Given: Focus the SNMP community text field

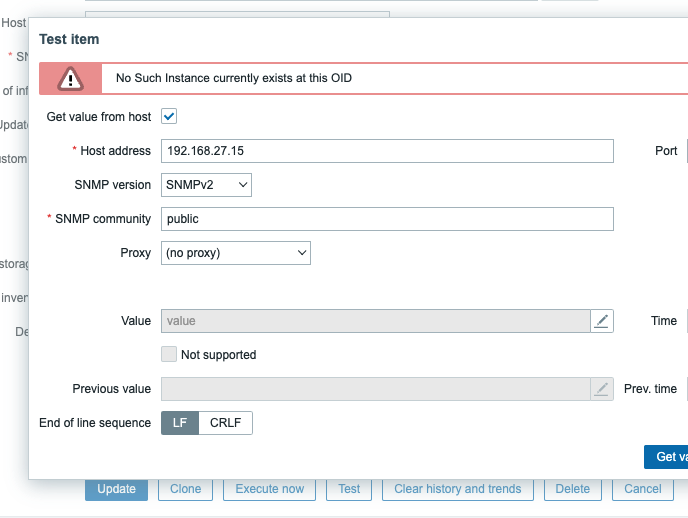Looking at the screenshot, I should click(x=387, y=219).
